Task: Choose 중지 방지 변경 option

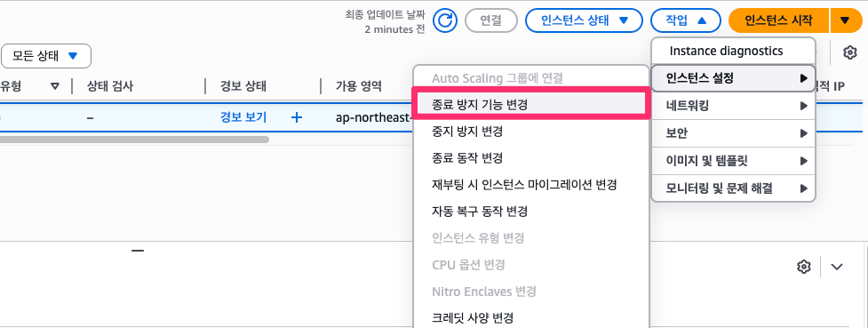Action: click(x=530, y=132)
